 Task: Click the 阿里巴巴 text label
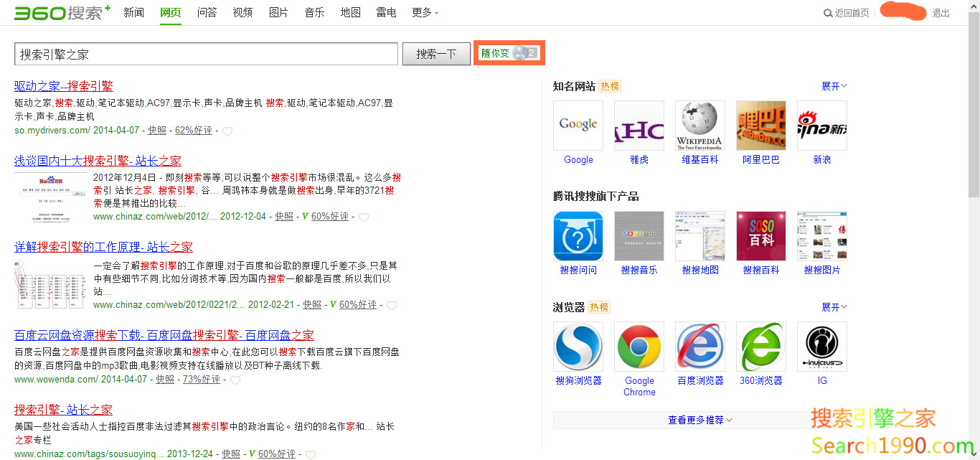761,159
